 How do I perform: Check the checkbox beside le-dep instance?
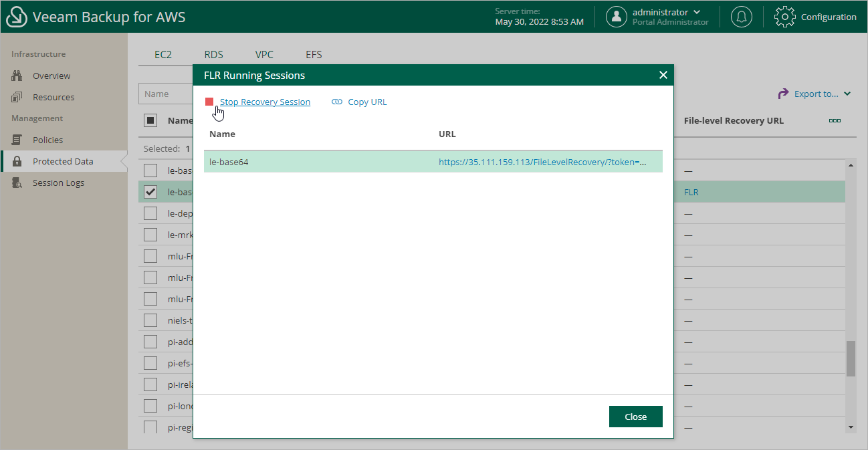pyautogui.click(x=150, y=213)
